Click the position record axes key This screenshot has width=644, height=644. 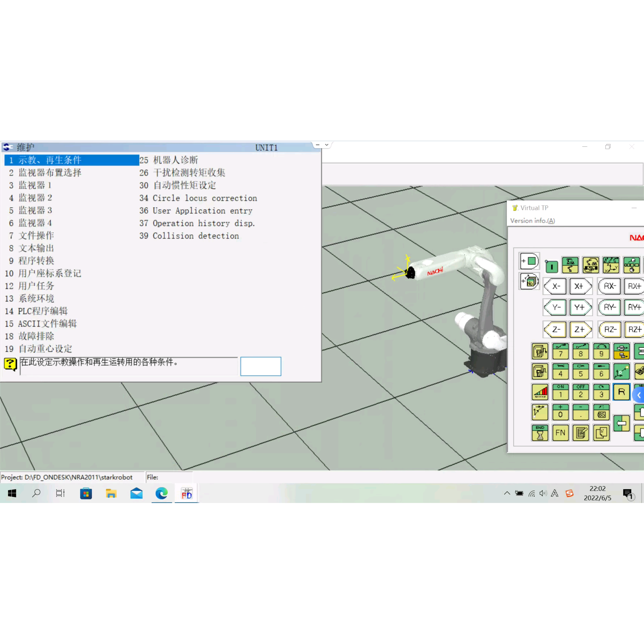pos(621,371)
